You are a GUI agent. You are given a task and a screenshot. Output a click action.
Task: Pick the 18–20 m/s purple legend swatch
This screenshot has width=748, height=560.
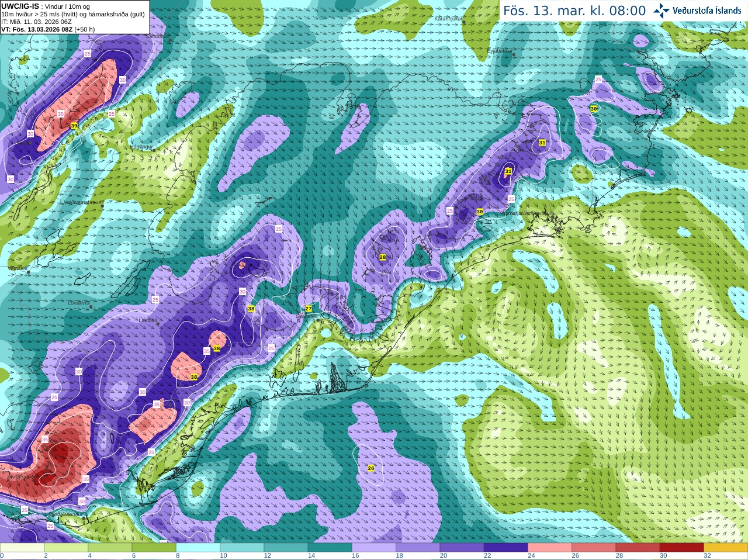tap(418, 548)
